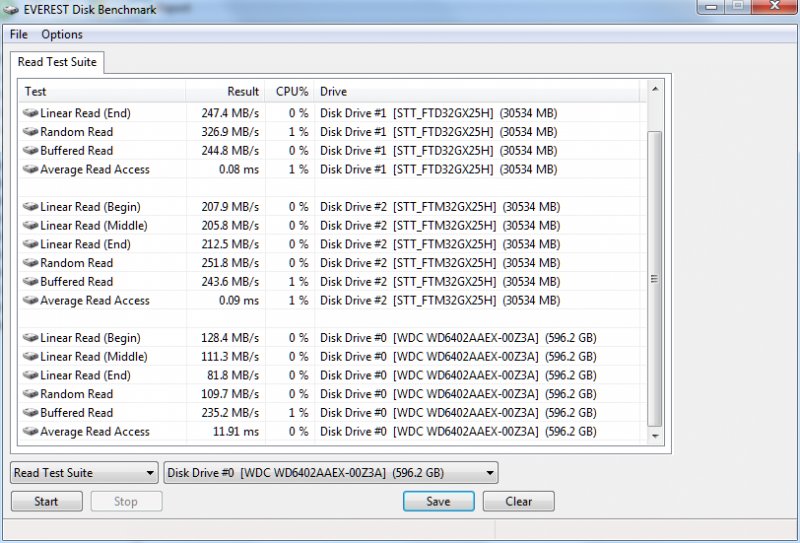Click disk icon beside 128.4 MB/s Linear Read (Begin)
The width and height of the screenshot is (800, 543).
[31, 337]
